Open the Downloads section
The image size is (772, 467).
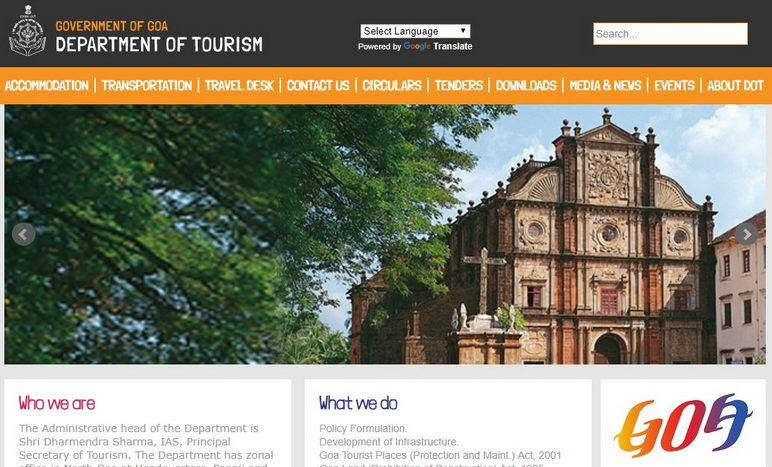[526, 86]
